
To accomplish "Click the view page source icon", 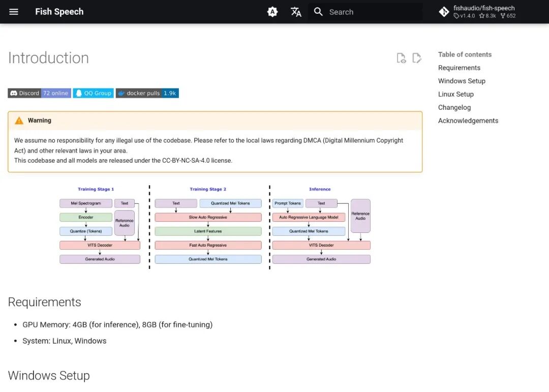I will pos(401,58).
